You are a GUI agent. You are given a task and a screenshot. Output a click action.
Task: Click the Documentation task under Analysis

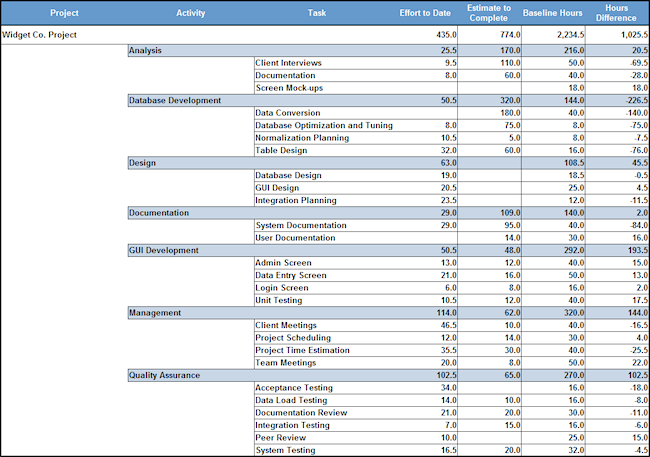coord(285,75)
